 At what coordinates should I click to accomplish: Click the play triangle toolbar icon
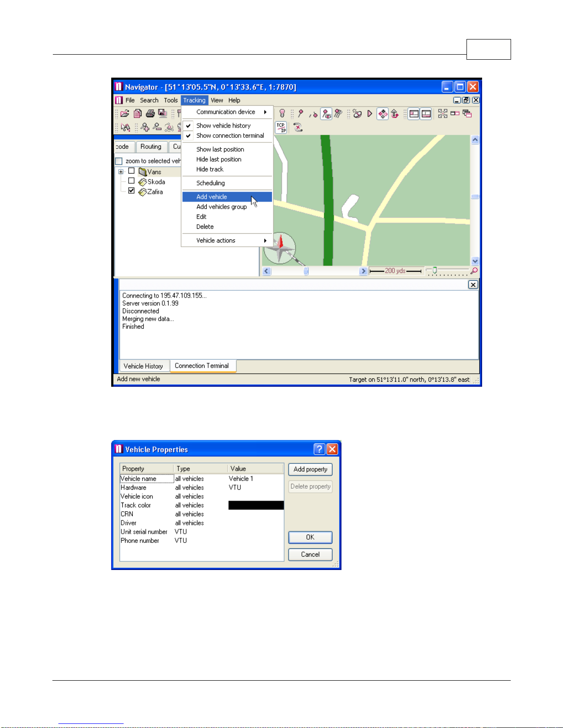[370, 113]
